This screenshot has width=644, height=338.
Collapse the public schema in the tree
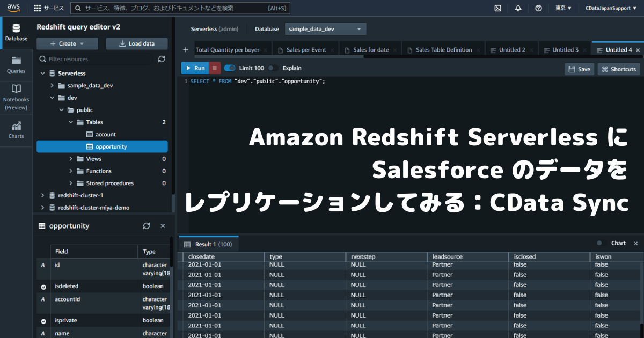(x=61, y=109)
